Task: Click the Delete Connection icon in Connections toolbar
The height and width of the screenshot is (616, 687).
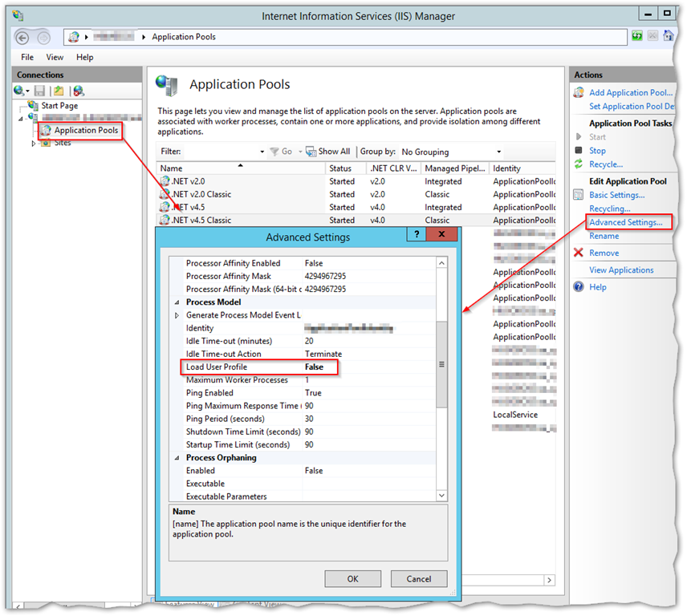Action: click(78, 91)
